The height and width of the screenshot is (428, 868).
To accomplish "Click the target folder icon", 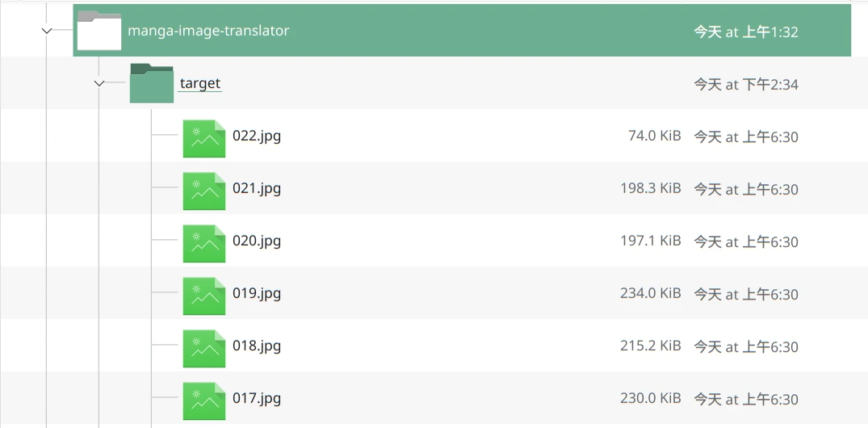I will coord(152,83).
